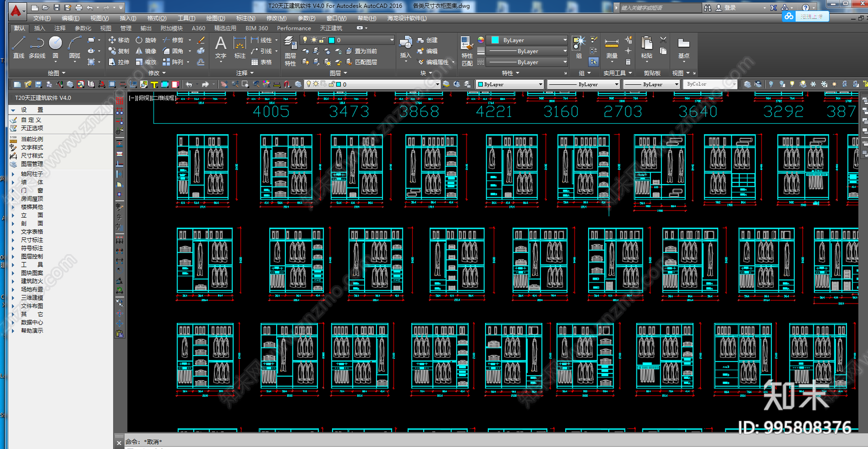
Task: Open the ByColor plot style dropdown
Action: coord(710,84)
